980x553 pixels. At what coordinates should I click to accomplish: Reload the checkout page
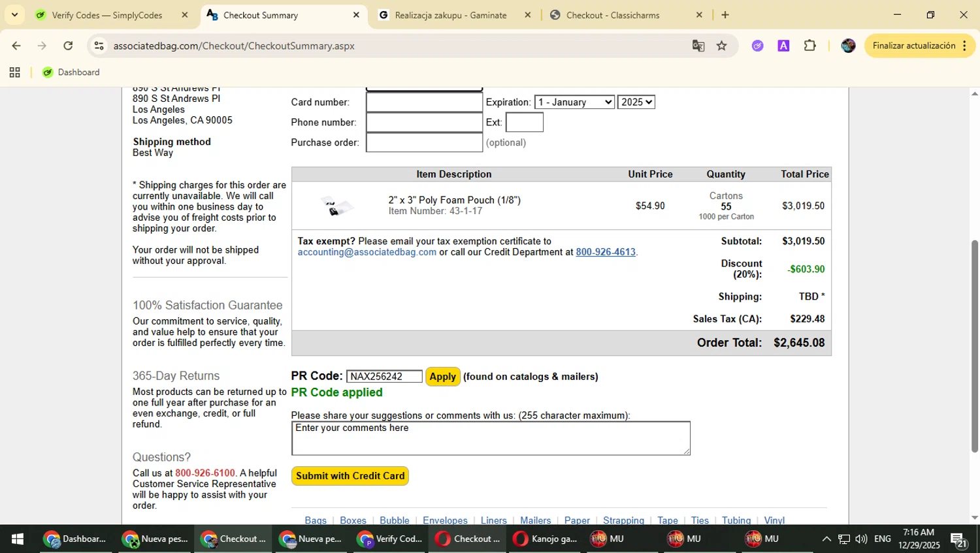(68, 46)
